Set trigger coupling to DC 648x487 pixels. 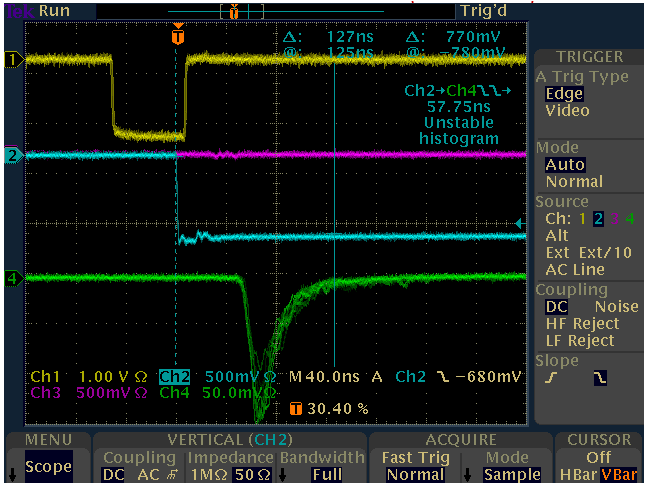[556, 307]
